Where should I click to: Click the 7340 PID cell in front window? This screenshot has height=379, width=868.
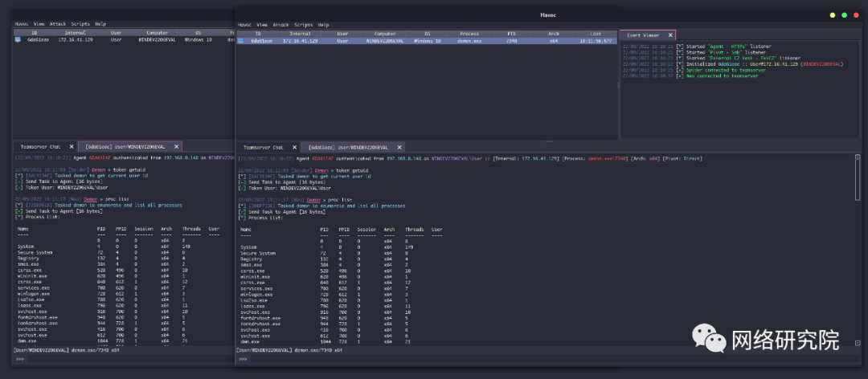(x=511, y=41)
